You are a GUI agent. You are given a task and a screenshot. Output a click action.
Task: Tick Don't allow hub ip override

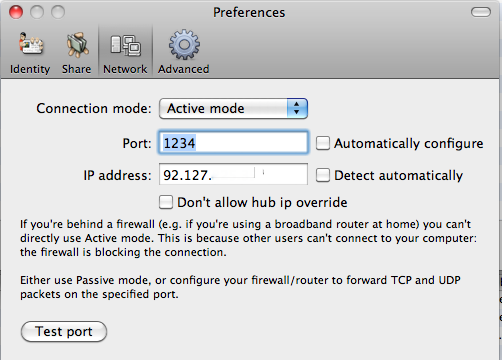point(166,202)
